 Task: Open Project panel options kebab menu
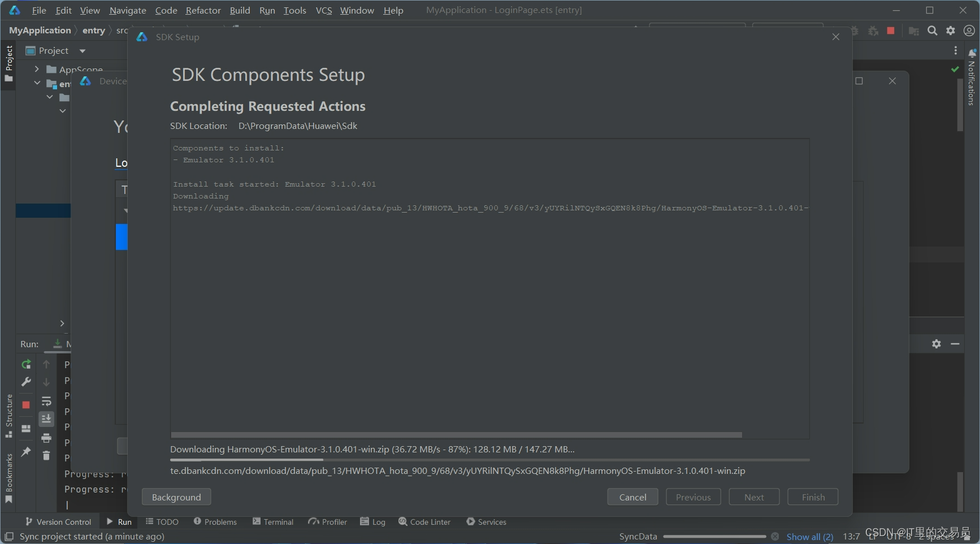956,50
